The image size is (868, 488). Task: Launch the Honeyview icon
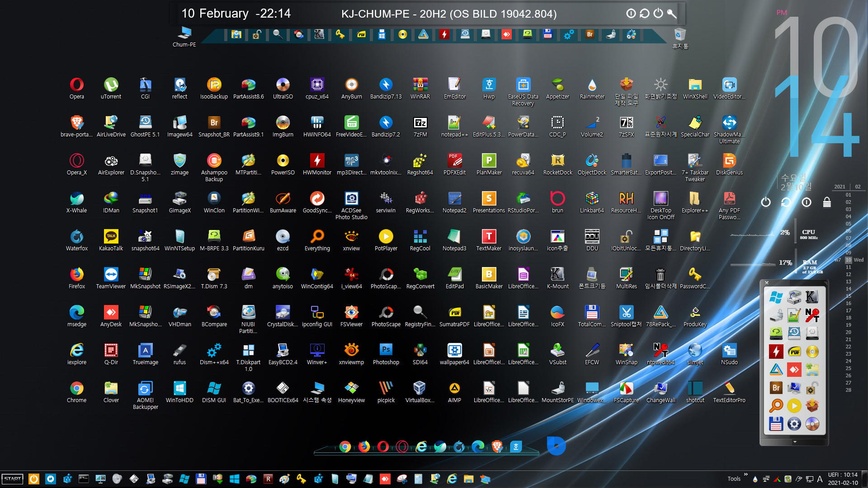[x=351, y=392]
